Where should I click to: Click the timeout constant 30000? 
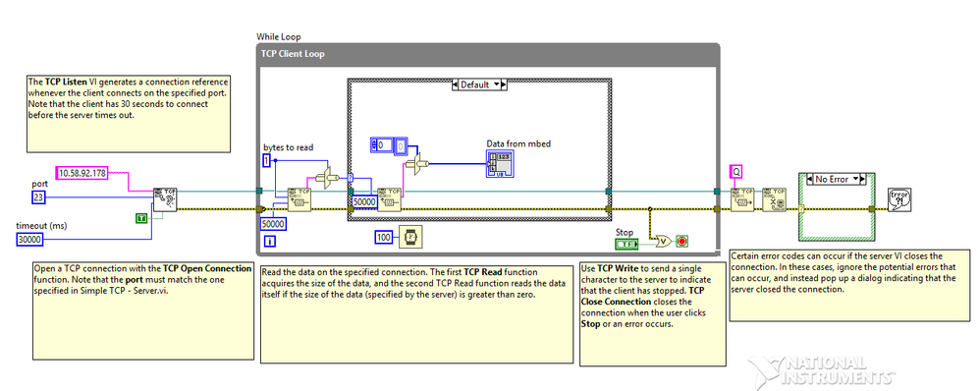click(30, 240)
